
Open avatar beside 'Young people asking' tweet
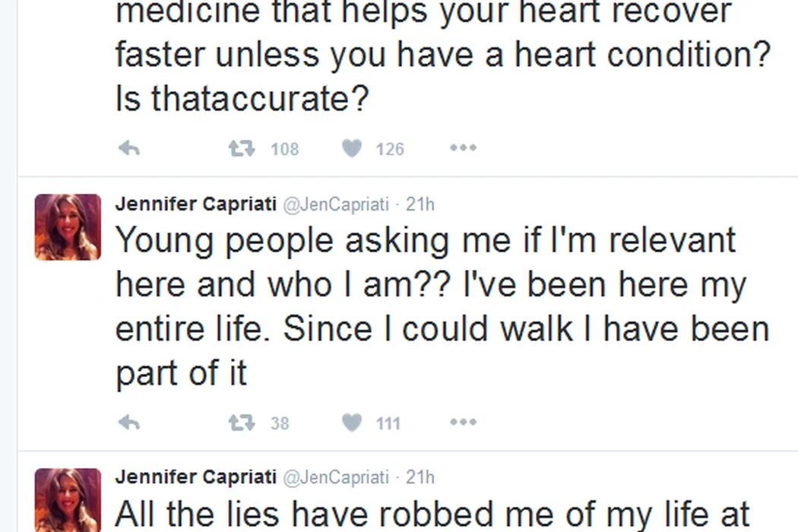(68, 227)
